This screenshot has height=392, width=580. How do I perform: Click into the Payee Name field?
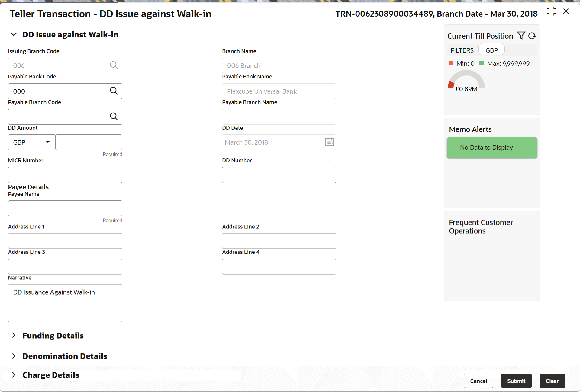click(65, 208)
